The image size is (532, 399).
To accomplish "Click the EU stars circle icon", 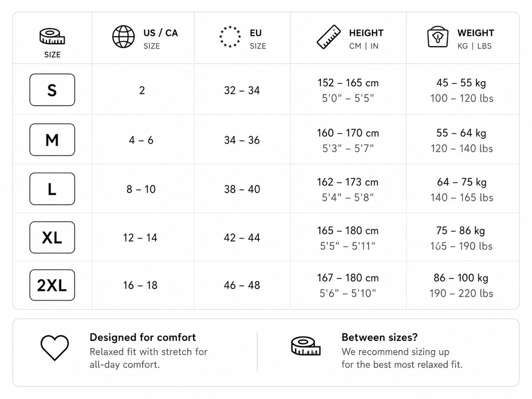I will click(230, 37).
